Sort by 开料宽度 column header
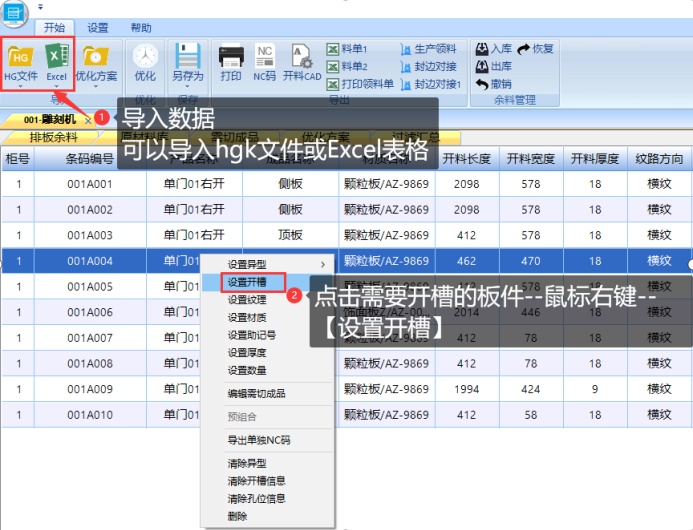 [531, 159]
